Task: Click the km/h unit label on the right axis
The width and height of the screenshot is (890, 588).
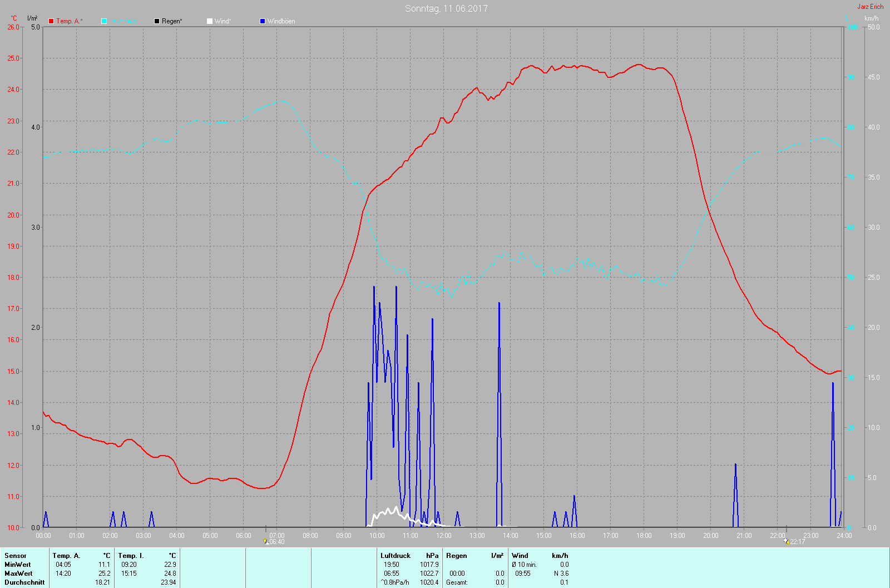Action: click(871, 18)
